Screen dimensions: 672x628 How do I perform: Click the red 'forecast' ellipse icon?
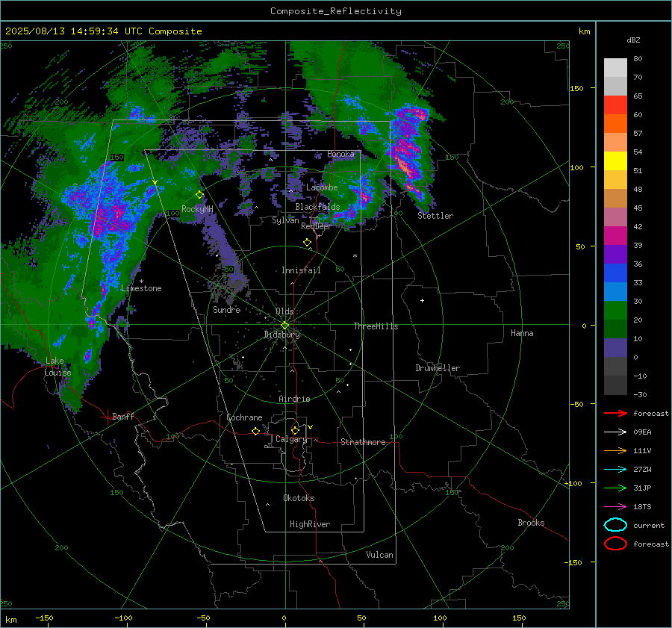(615, 544)
